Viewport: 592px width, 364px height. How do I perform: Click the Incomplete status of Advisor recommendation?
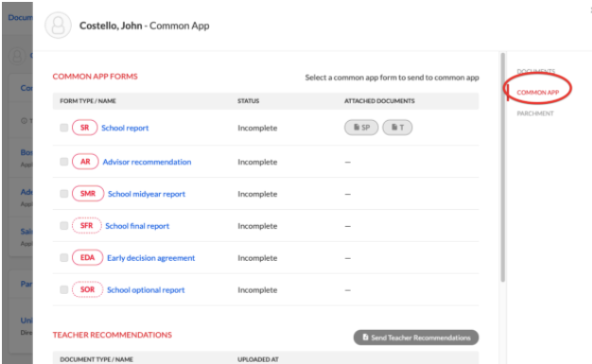pos(257,162)
